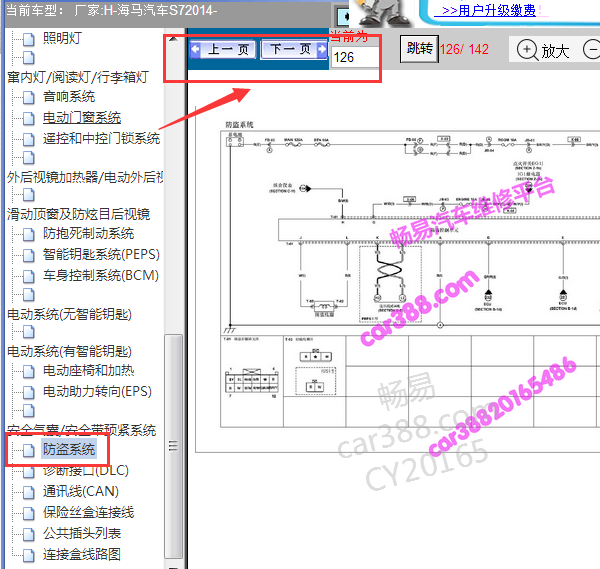Open the 照明灯 tree item
600x569 pixels.
tap(62, 38)
